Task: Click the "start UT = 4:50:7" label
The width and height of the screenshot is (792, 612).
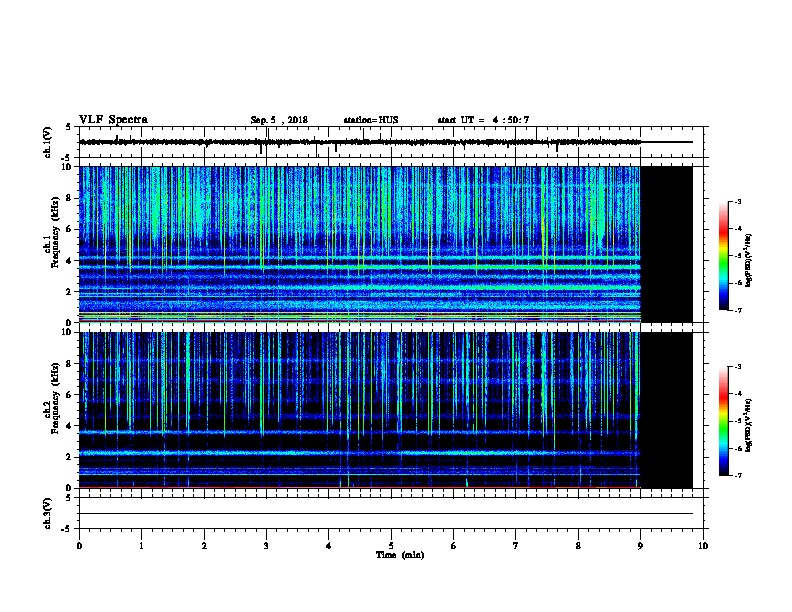Action: pos(483,120)
